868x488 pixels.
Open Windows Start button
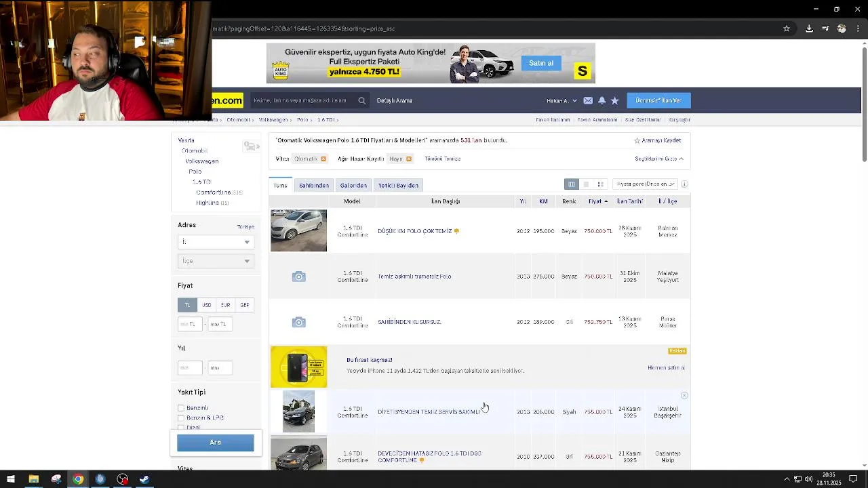11,479
